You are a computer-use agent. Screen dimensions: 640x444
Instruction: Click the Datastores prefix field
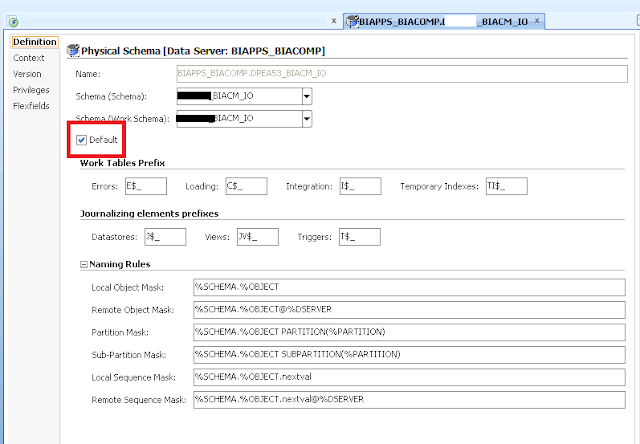coord(165,237)
